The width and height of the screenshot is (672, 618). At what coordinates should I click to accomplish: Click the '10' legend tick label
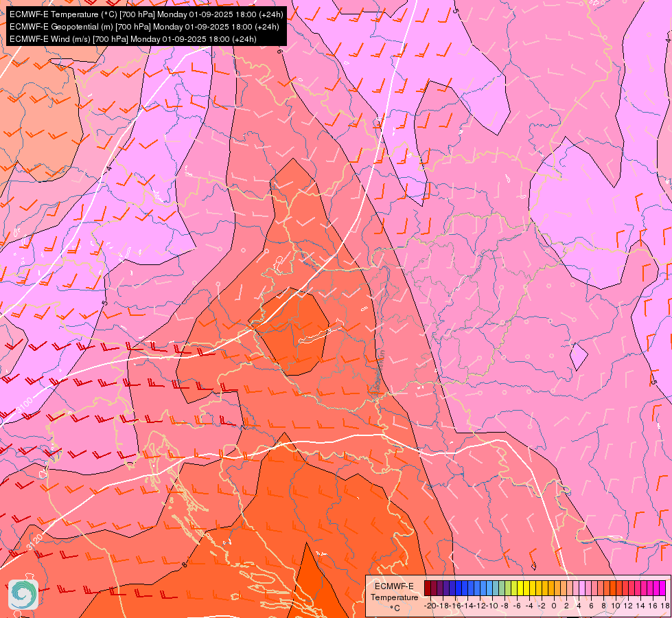[616, 606]
